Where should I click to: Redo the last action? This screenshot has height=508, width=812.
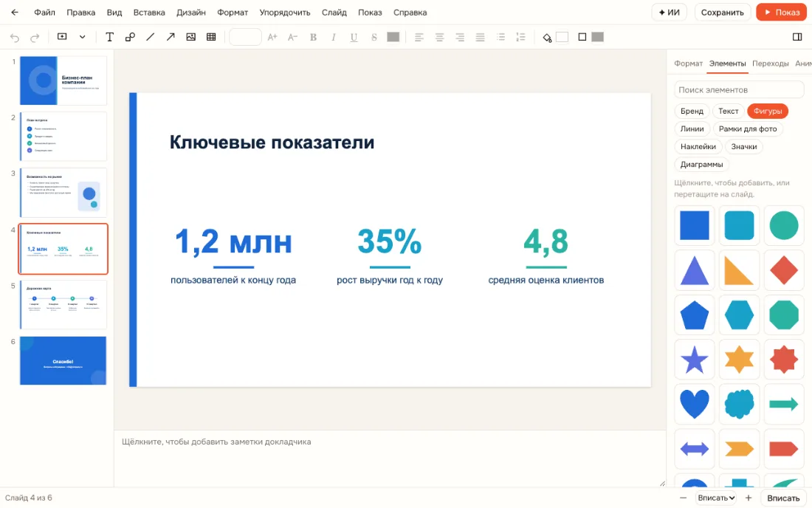pos(35,37)
